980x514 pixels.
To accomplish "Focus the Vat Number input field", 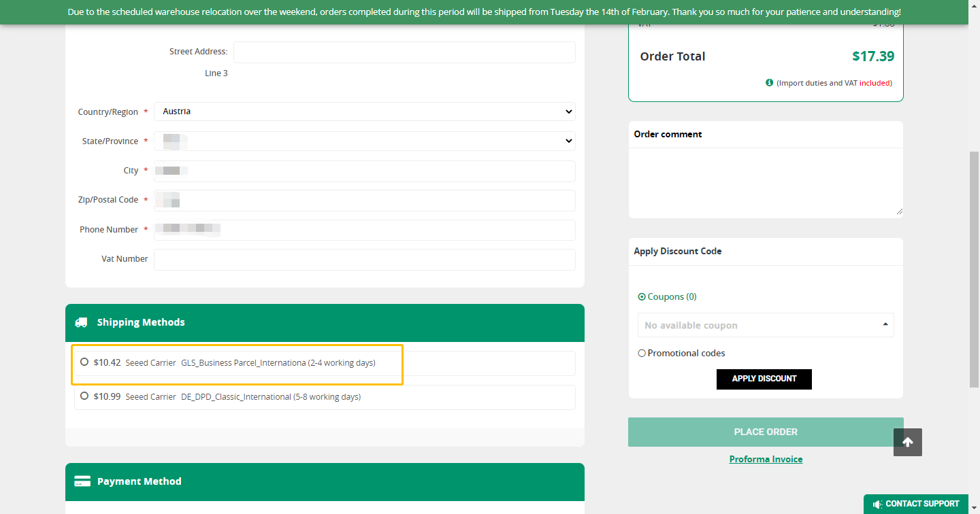I will point(364,259).
